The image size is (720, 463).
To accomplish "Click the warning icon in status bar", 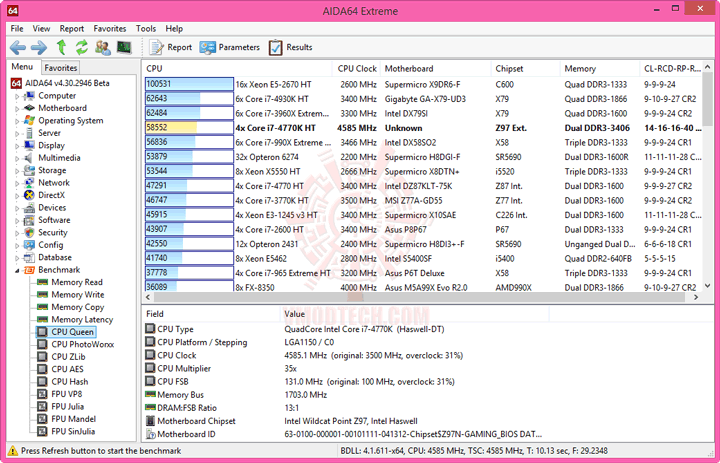I will point(13,451).
